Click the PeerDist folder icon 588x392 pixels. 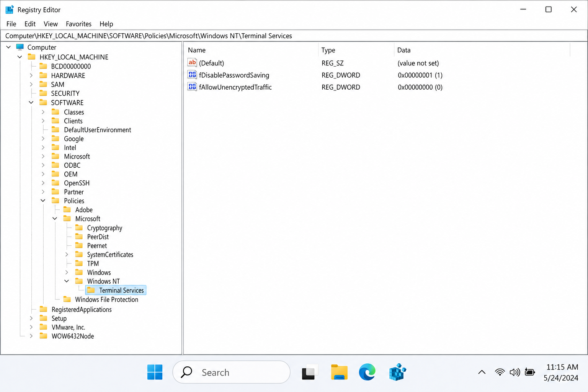point(79,237)
